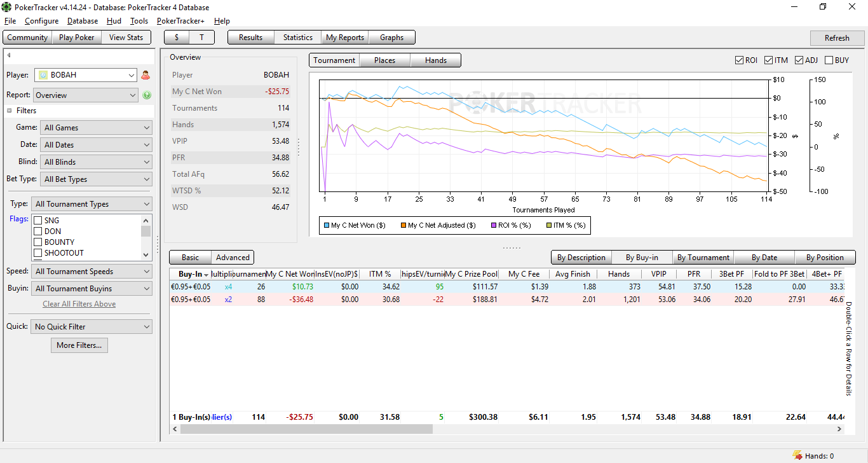The width and height of the screenshot is (868, 463).
Task: Open the Game filter dropdown
Action: tap(95, 128)
